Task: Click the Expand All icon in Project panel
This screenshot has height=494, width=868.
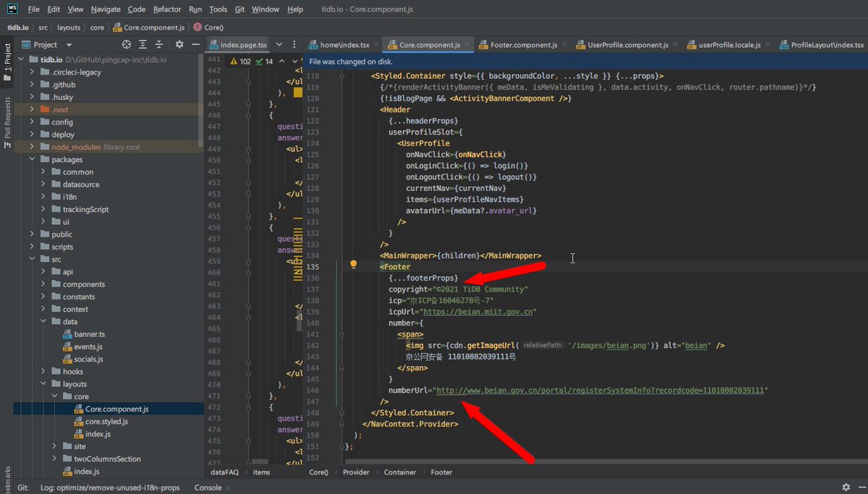Action: (x=144, y=44)
